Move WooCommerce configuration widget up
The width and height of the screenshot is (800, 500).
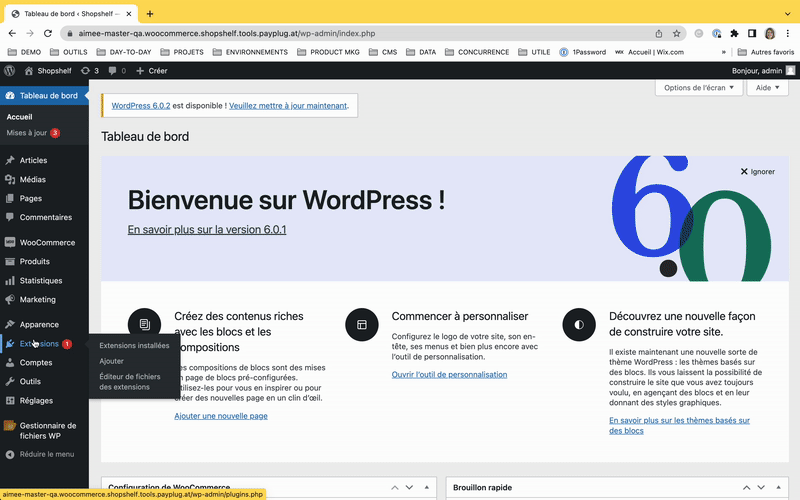(x=395, y=488)
